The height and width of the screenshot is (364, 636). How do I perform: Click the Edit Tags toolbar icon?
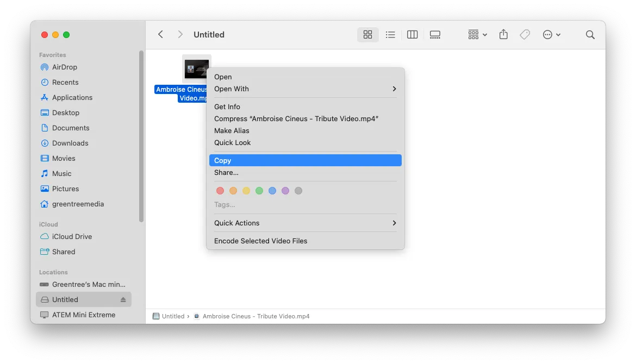pyautogui.click(x=525, y=34)
